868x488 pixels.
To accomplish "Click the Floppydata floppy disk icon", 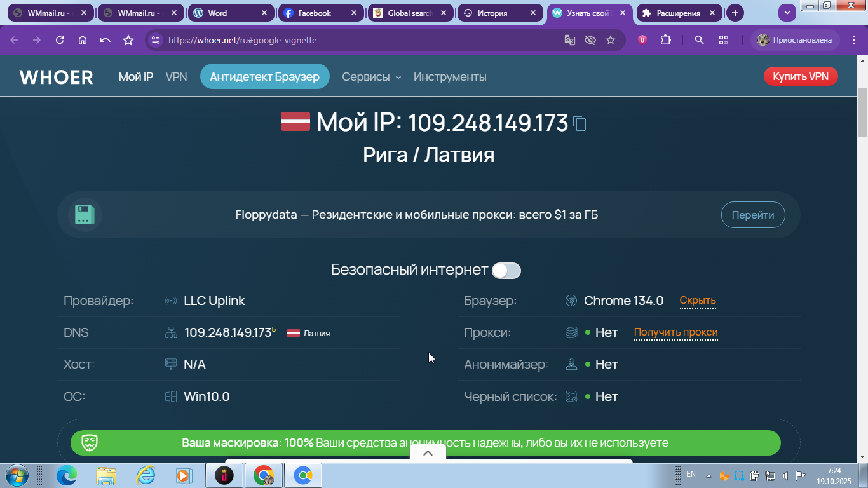I will point(85,215).
